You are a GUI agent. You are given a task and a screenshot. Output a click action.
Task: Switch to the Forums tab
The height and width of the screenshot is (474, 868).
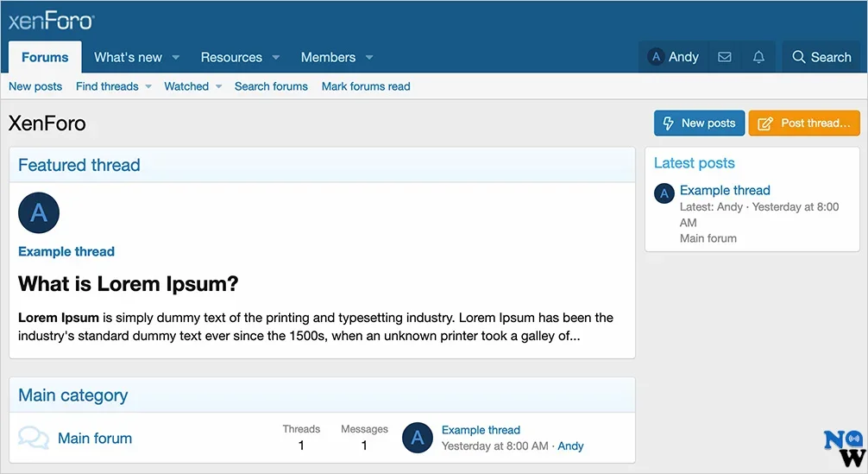coord(45,57)
